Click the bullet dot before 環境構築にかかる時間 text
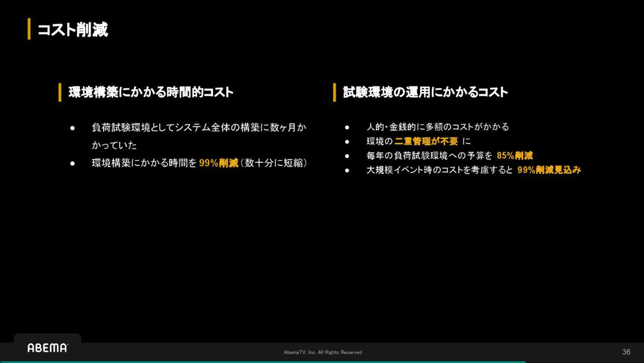 (x=72, y=164)
